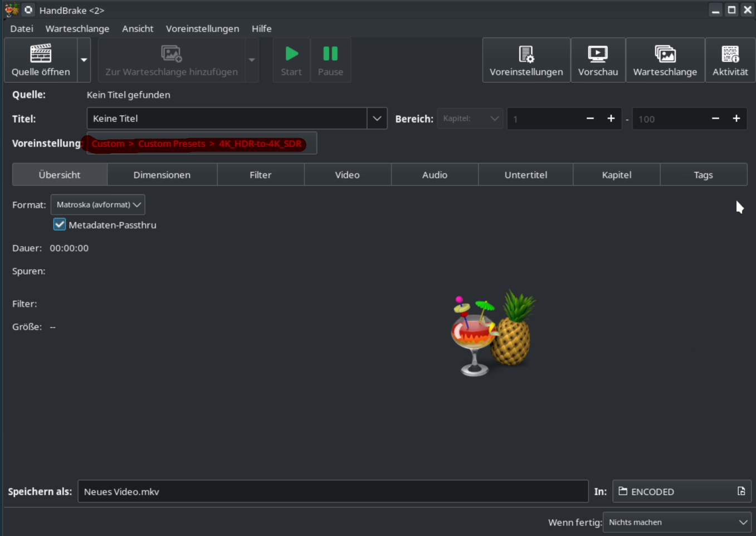The height and width of the screenshot is (536, 756).
Task: Switch to the Untertitel tab
Action: [x=526, y=174]
